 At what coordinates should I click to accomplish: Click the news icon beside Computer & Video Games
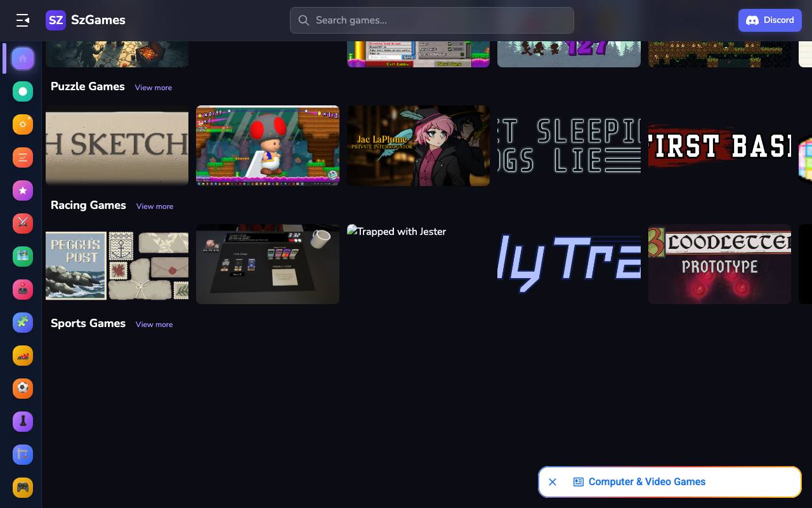click(579, 482)
